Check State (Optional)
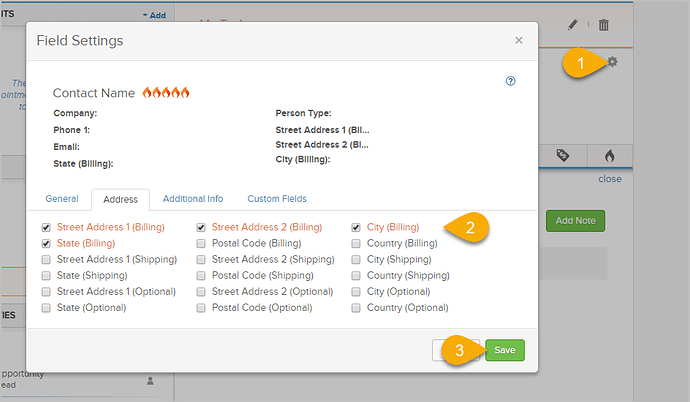The image size is (690, 402). point(46,308)
